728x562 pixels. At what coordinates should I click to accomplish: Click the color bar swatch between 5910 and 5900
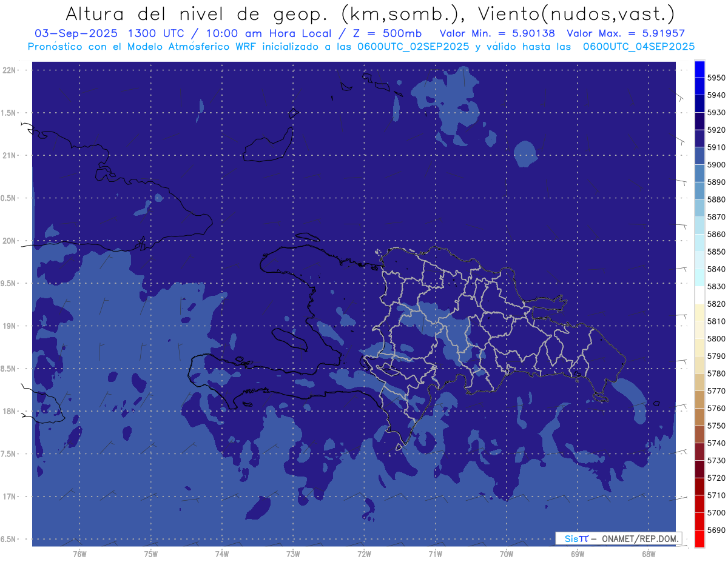click(699, 156)
